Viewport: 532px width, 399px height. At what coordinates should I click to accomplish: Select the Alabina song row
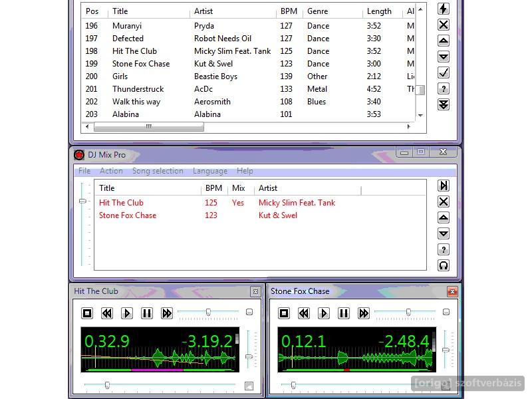(248, 114)
